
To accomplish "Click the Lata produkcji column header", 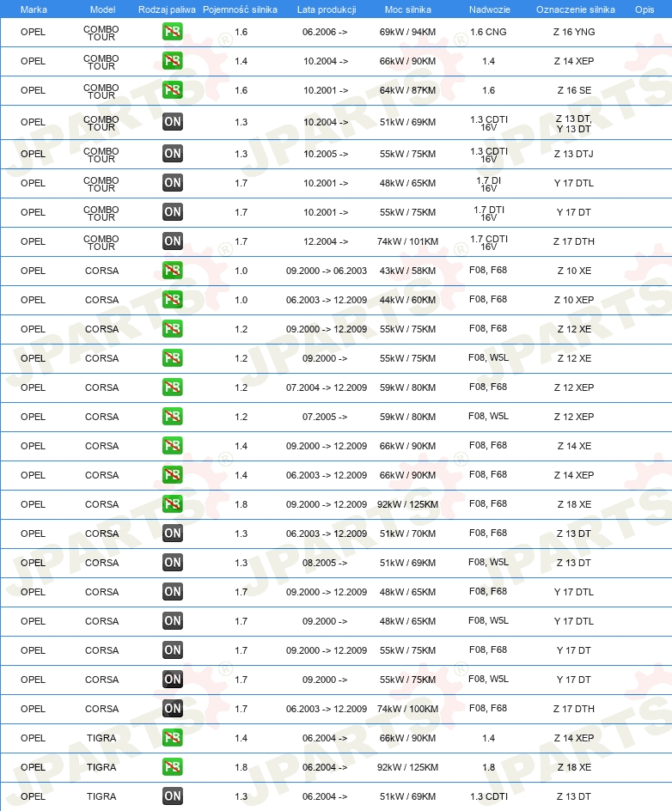I will tap(327, 9).
